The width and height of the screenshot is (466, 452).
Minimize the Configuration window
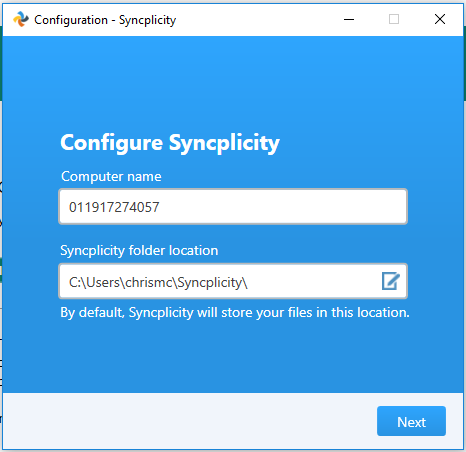tap(349, 19)
